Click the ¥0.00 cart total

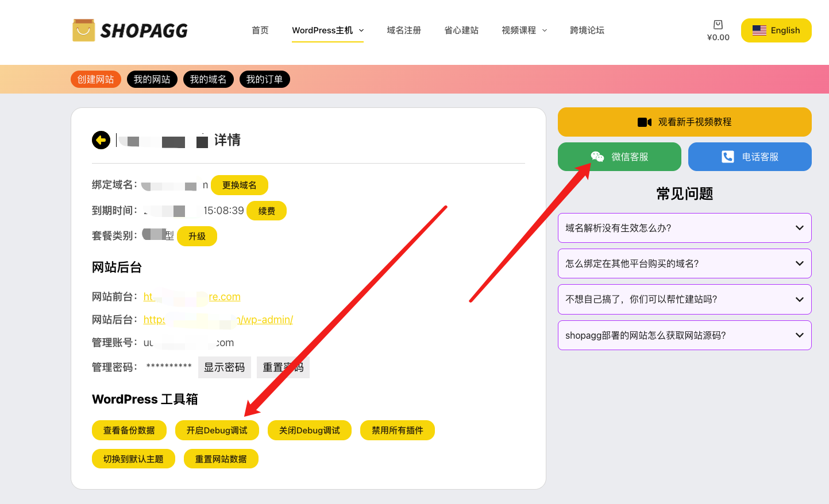click(x=718, y=38)
